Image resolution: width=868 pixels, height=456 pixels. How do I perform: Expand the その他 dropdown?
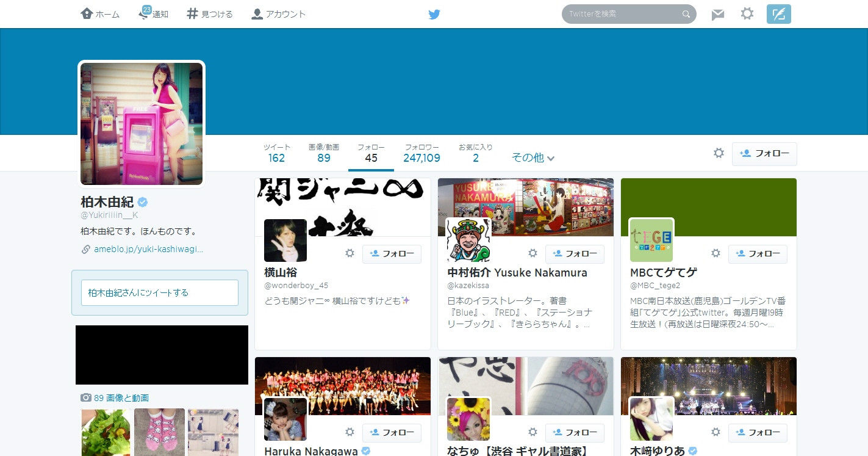pos(533,157)
